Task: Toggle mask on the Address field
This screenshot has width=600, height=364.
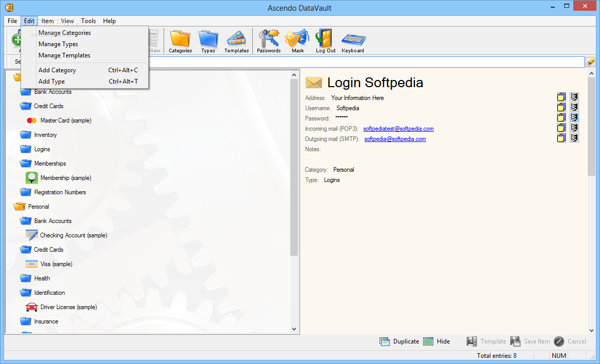Action: tap(574, 97)
